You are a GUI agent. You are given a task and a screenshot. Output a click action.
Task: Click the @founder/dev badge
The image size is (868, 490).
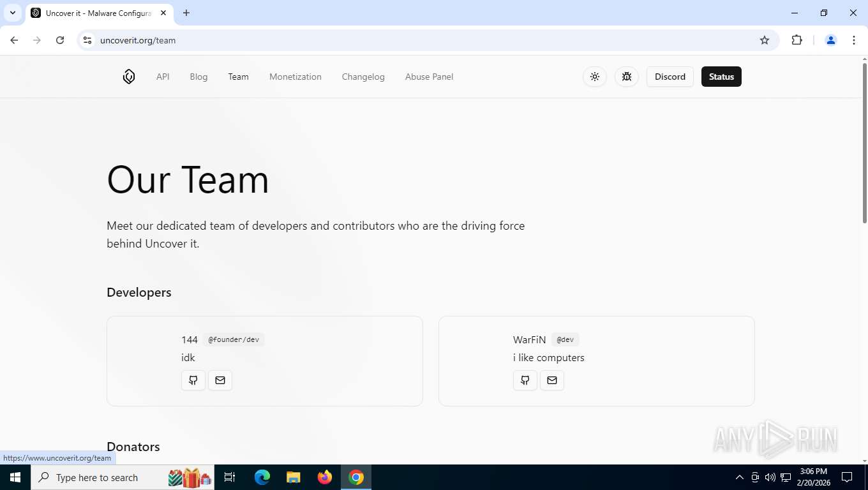pos(234,339)
